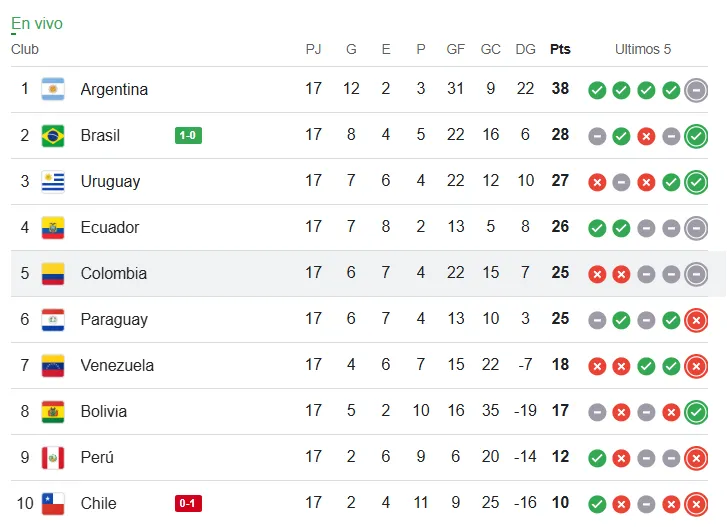Click the Paraguay flag icon
The height and width of the screenshot is (527, 727).
(53, 319)
